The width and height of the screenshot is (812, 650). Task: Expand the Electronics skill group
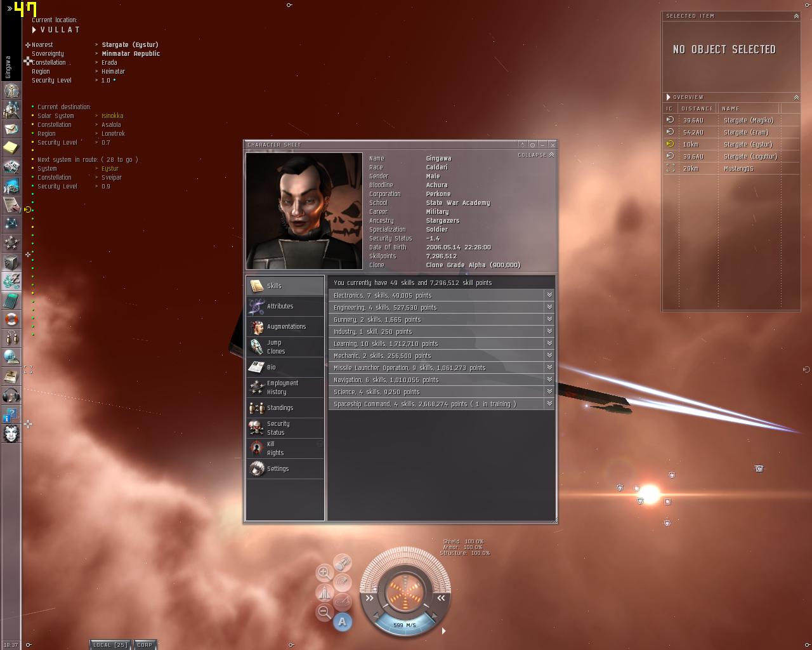(549, 295)
